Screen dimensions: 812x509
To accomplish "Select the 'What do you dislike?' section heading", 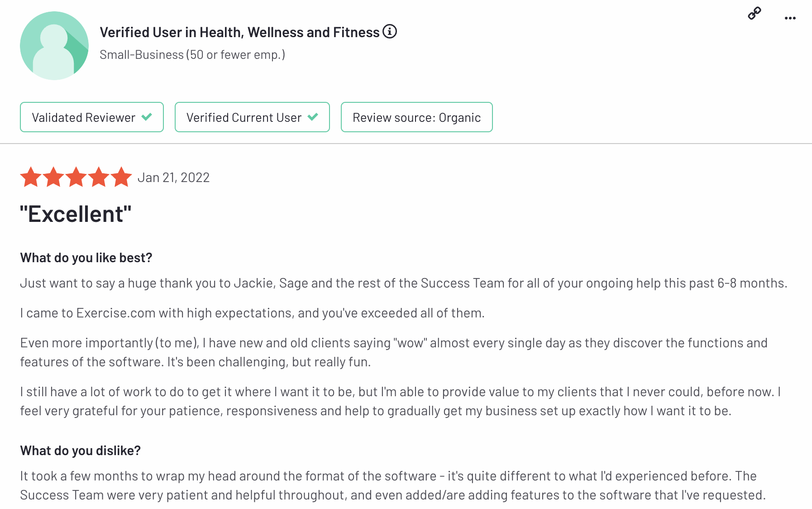I will pos(80,450).
